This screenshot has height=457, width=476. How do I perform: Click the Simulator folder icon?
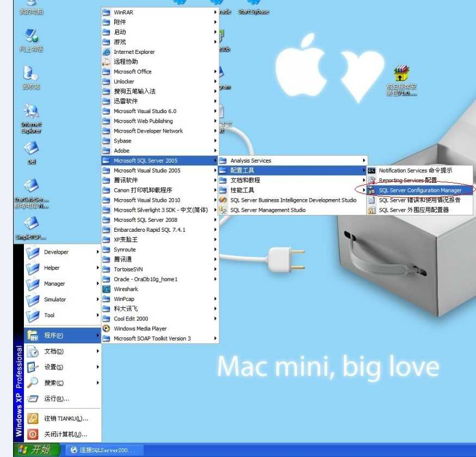(33, 299)
